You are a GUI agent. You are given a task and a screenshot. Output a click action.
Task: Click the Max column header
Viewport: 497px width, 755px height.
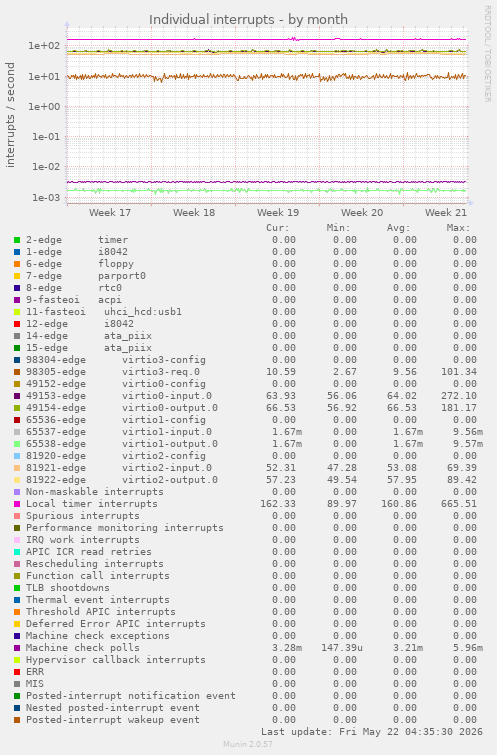(458, 228)
